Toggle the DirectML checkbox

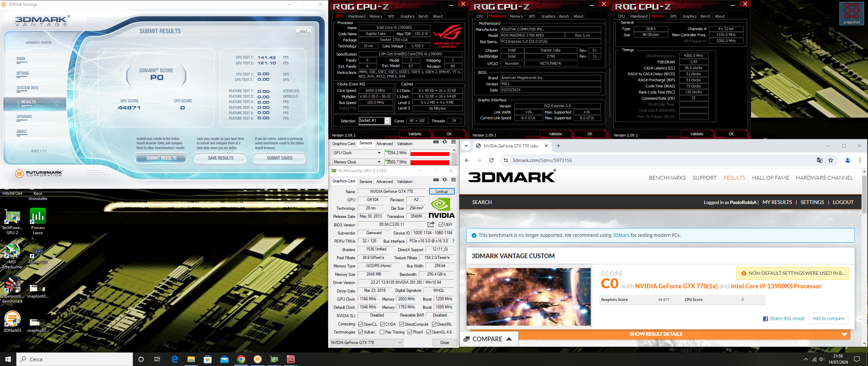(x=434, y=324)
